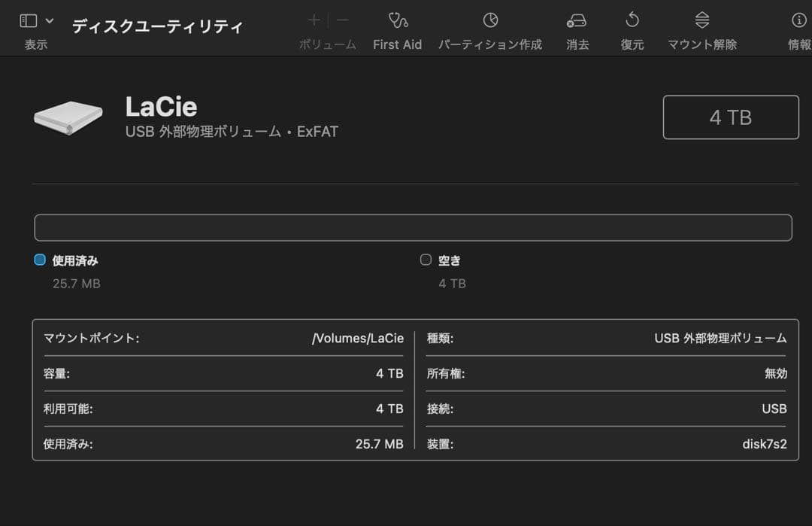Click the 使用済み 25.7 MB table value
This screenshot has height=526, width=812.
[x=379, y=444]
